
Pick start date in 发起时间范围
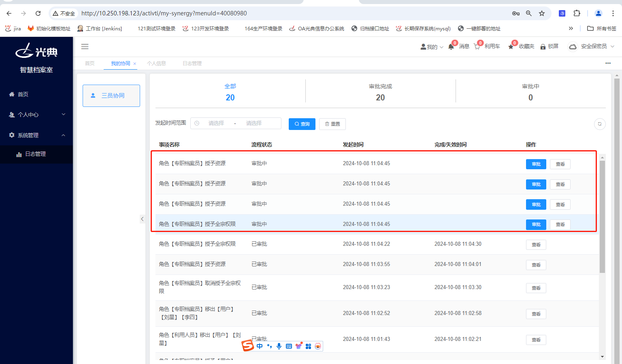click(x=216, y=123)
